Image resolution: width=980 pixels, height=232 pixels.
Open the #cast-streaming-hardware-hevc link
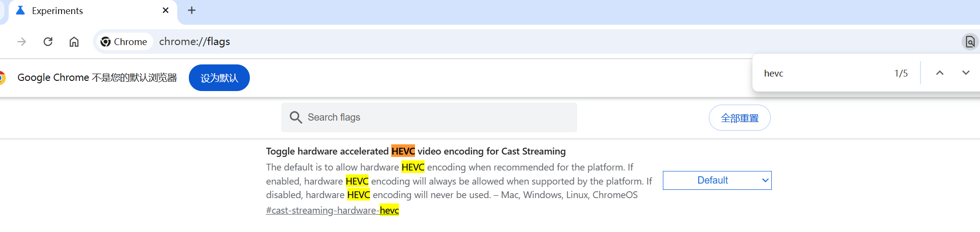pos(333,210)
